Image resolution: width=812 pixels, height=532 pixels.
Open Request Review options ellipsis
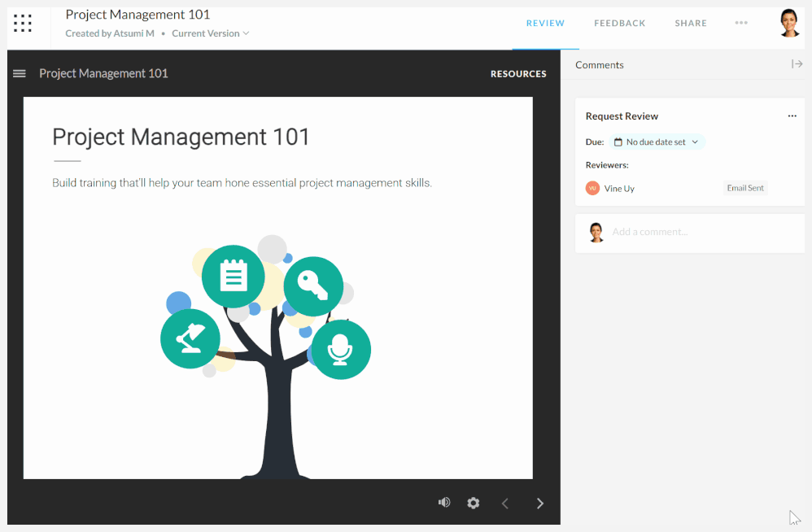(x=792, y=116)
